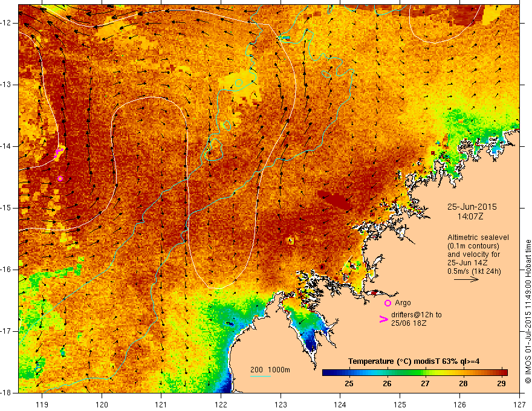Click the 'drifters@12h to' legend text
532x411 pixels.
[417, 315]
